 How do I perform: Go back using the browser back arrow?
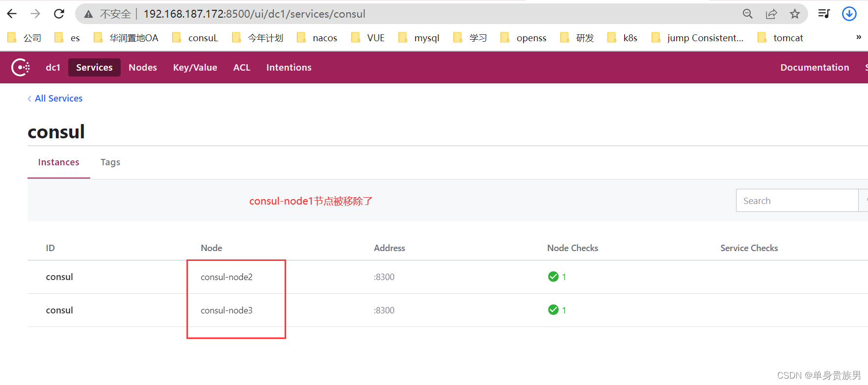[12, 14]
